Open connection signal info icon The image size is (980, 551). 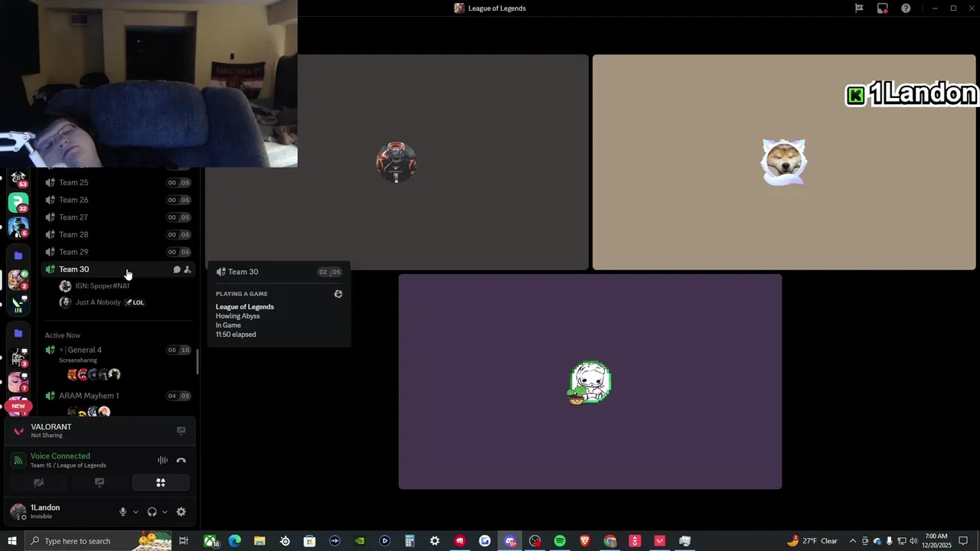pos(18,461)
